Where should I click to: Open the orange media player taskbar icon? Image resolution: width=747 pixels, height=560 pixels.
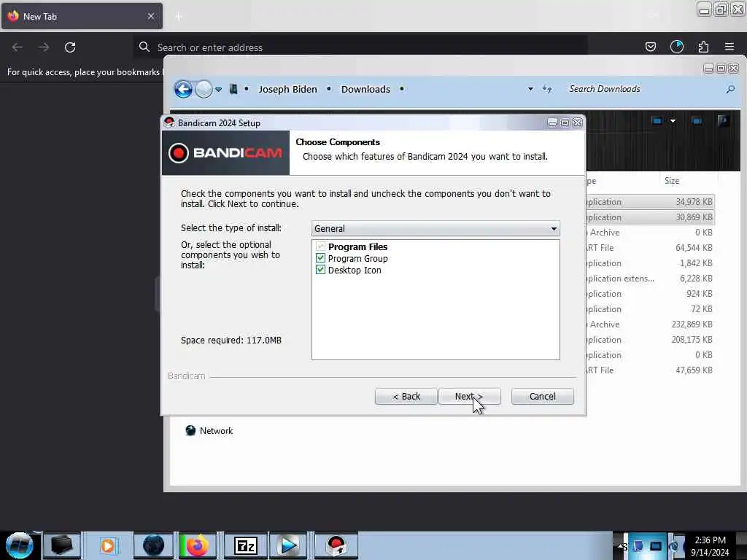pos(108,545)
